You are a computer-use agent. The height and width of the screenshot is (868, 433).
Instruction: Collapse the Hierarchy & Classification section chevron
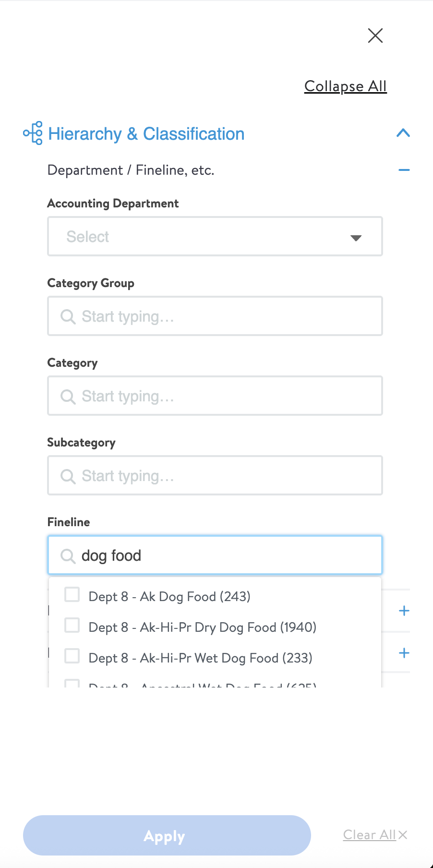[403, 133]
